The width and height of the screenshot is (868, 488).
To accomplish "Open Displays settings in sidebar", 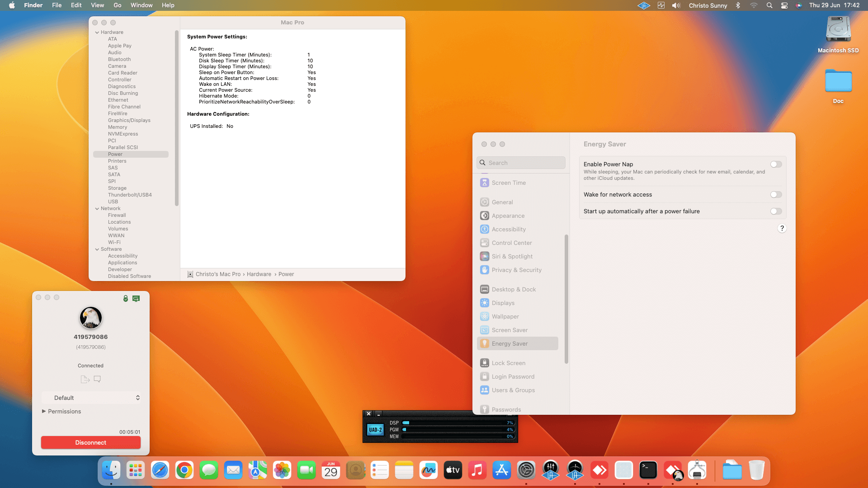I will (x=503, y=303).
